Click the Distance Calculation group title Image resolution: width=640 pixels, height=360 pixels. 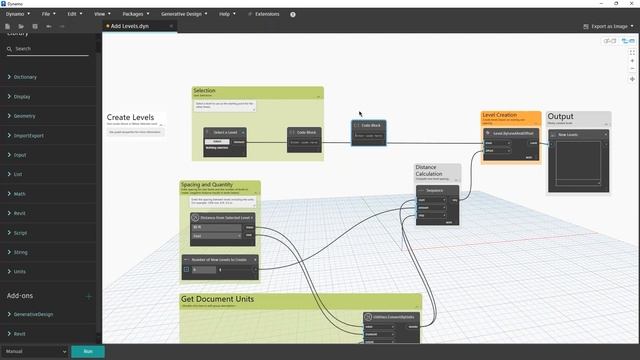pos(429,171)
